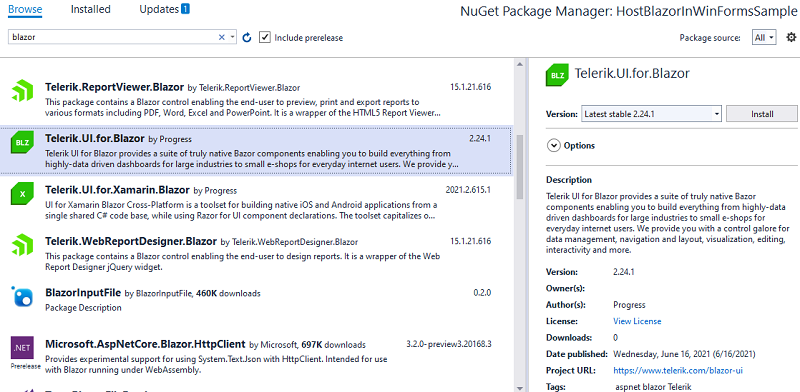Select the Telerik.ReportViewer.Blazor package title

(x=114, y=87)
